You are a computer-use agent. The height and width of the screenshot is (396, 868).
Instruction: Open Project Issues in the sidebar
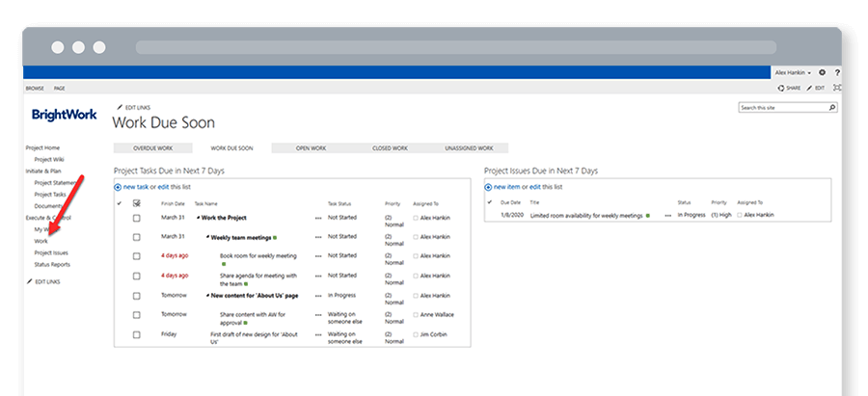coord(51,252)
